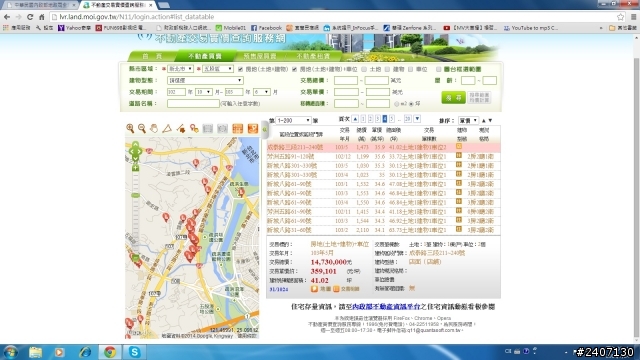The image size is (640, 360).
Task: Switch to the 首頁 home tab
Action: 152,56
